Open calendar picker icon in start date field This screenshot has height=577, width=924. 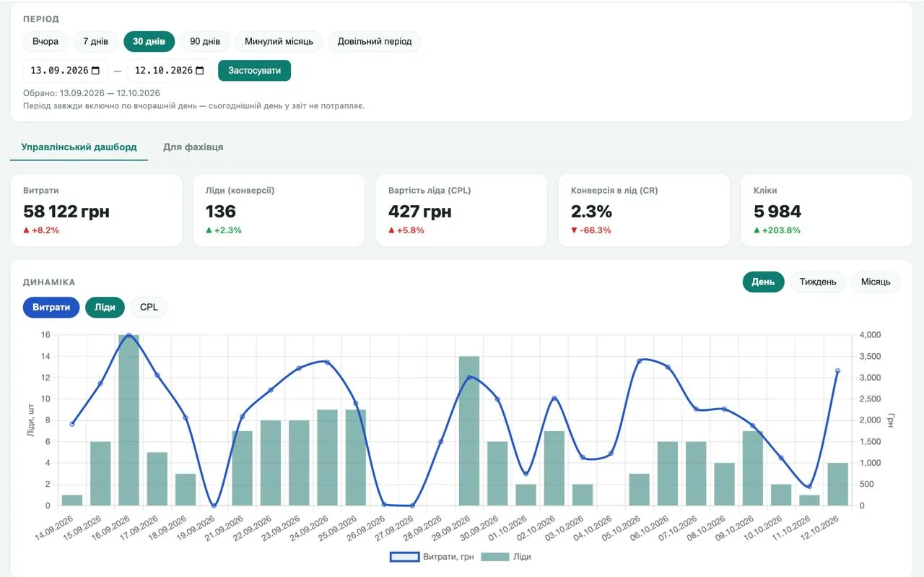(95, 71)
